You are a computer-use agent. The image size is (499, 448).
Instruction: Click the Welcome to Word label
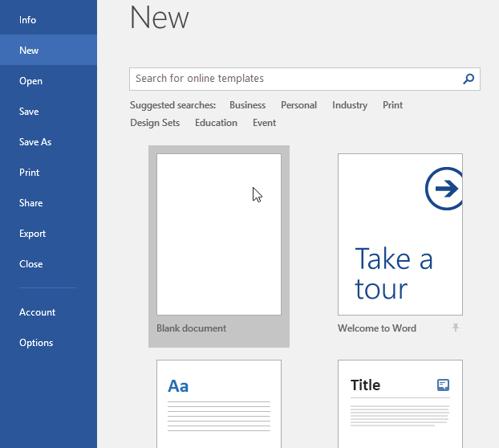point(377,328)
